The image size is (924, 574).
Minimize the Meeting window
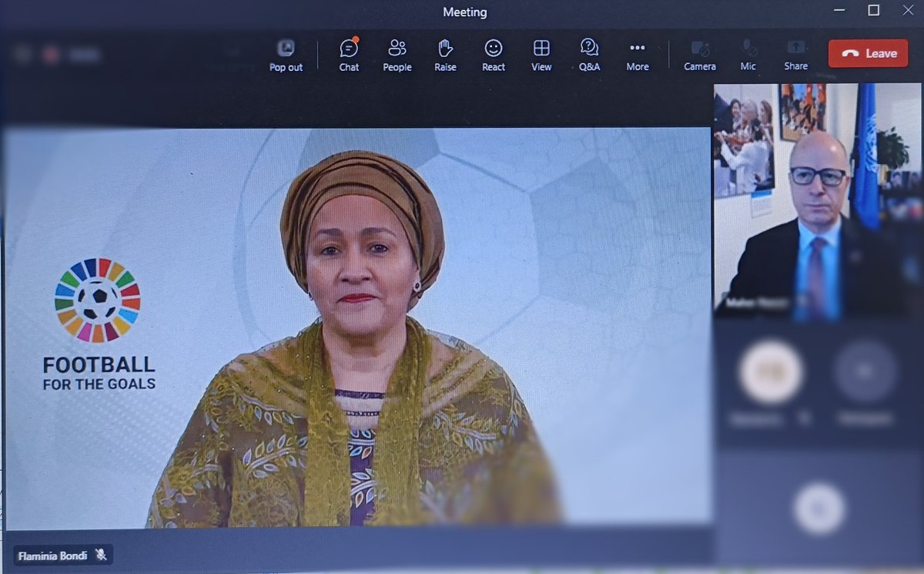click(x=839, y=11)
